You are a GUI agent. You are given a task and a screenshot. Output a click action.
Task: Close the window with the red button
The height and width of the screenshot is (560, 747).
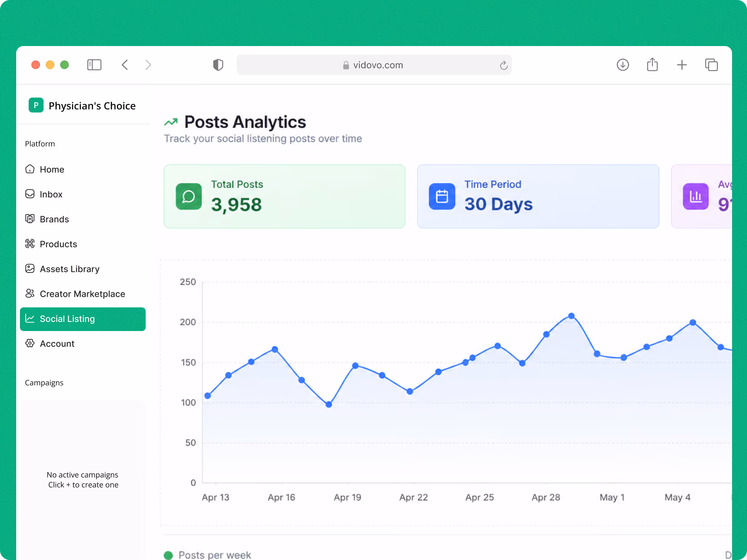pos(35,65)
